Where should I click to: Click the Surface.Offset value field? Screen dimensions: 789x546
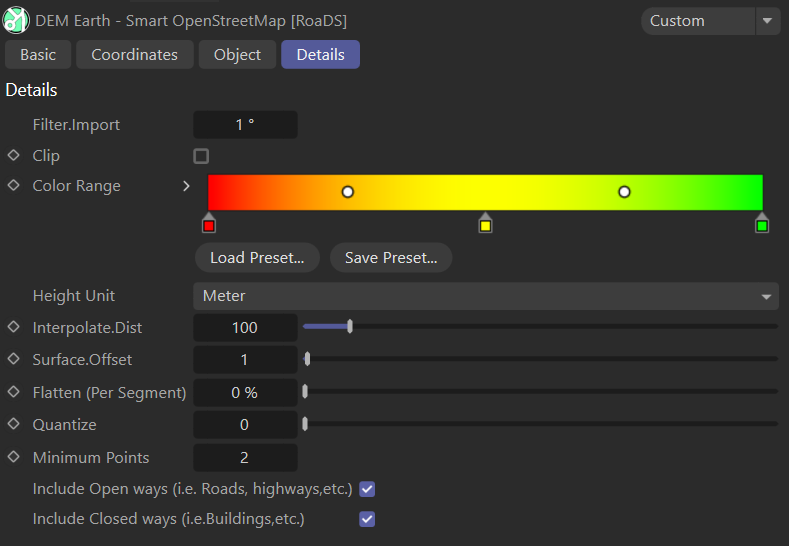[245, 359]
